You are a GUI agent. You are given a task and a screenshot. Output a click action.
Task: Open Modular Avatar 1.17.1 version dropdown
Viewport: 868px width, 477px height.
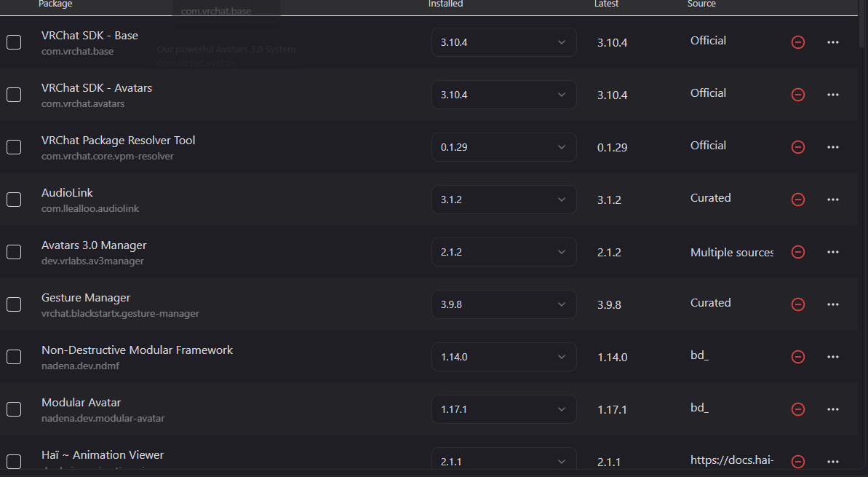point(503,409)
